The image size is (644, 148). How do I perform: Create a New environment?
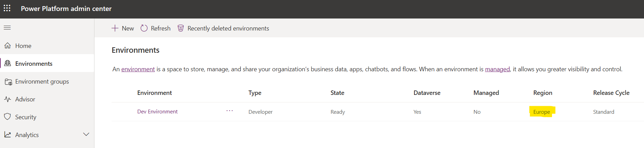click(x=123, y=28)
